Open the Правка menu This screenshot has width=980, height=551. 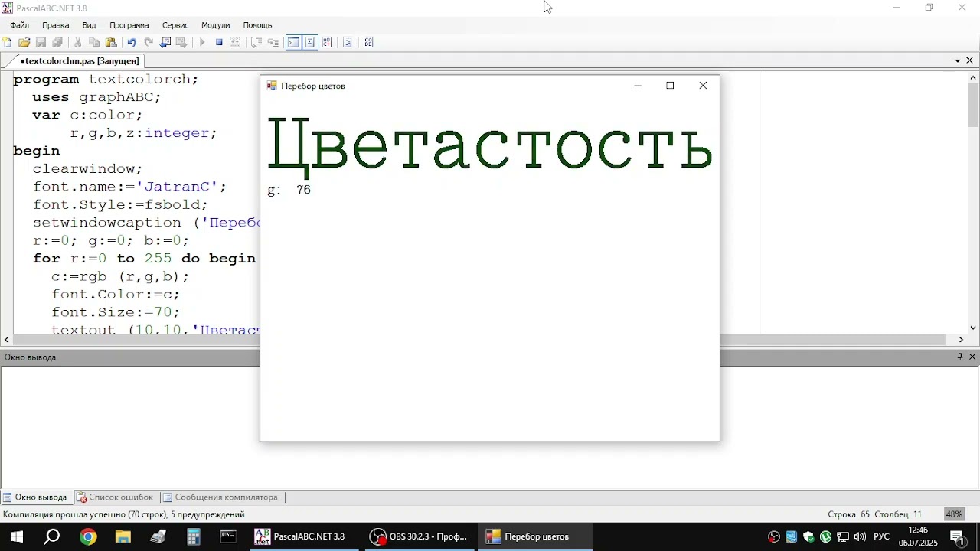tap(56, 25)
